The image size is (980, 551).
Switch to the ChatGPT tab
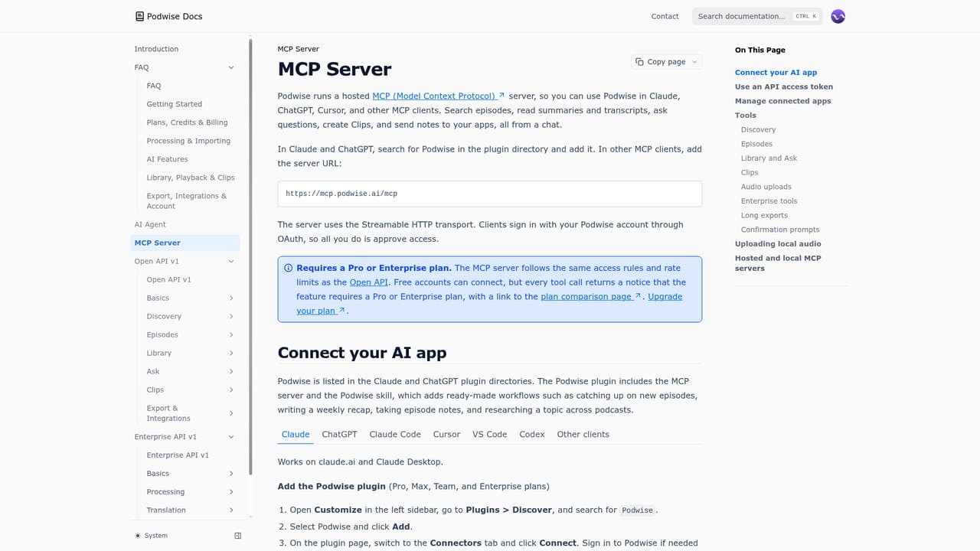click(x=339, y=434)
